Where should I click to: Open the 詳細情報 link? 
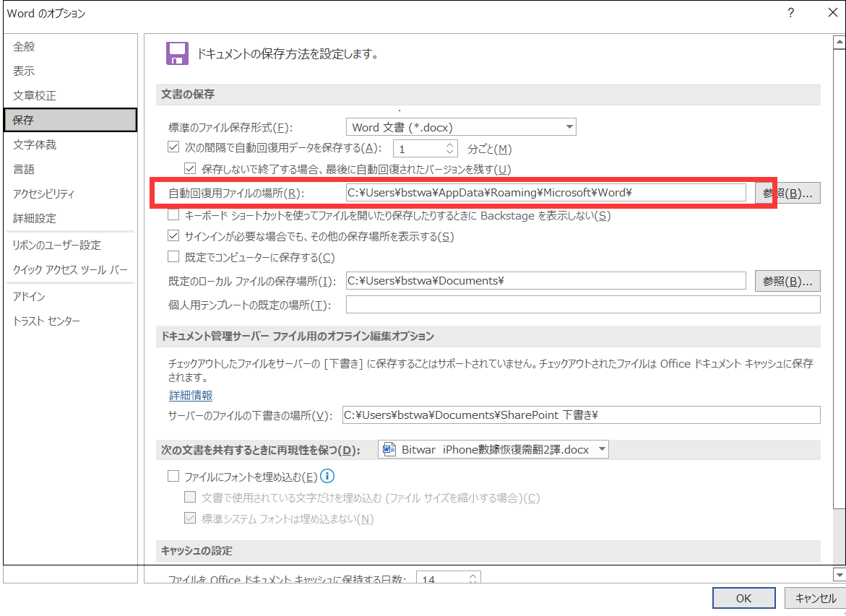pyautogui.click(x=191, y=396)
